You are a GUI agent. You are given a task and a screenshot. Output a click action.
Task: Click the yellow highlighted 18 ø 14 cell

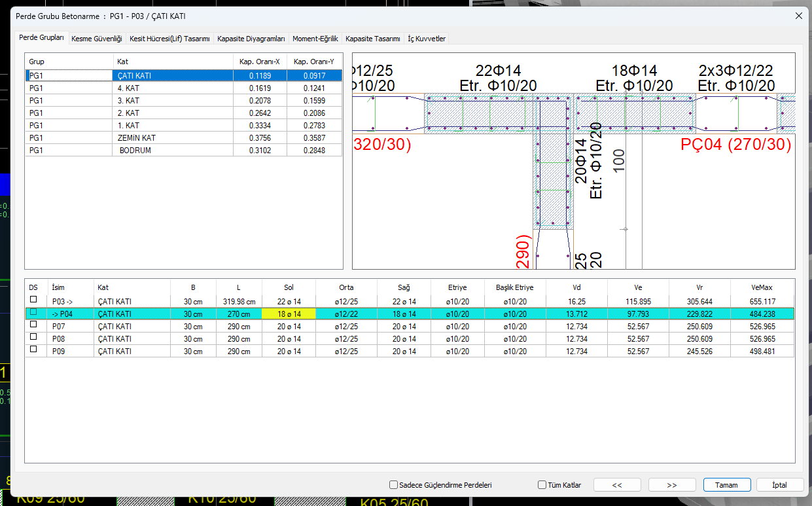pos(289,314)
